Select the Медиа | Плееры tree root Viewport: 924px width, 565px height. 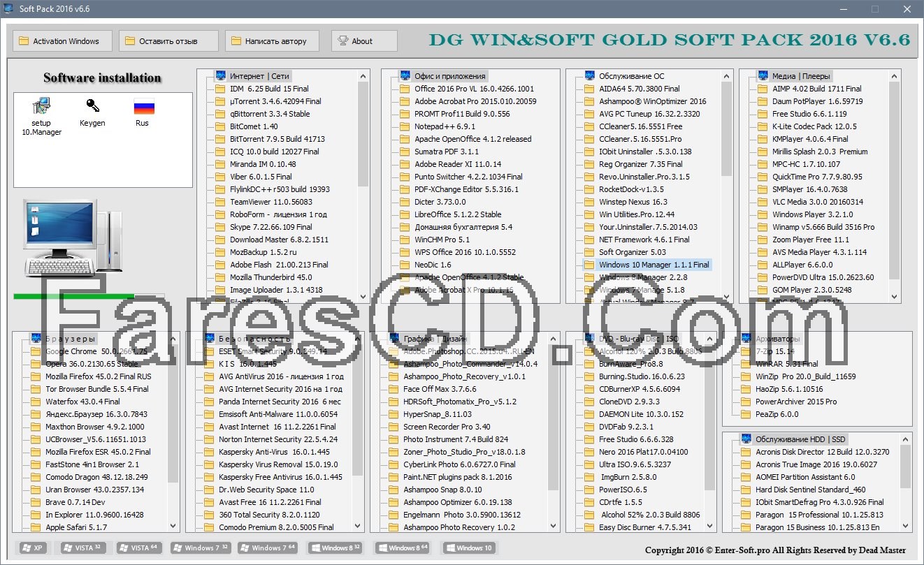(802, 76)
